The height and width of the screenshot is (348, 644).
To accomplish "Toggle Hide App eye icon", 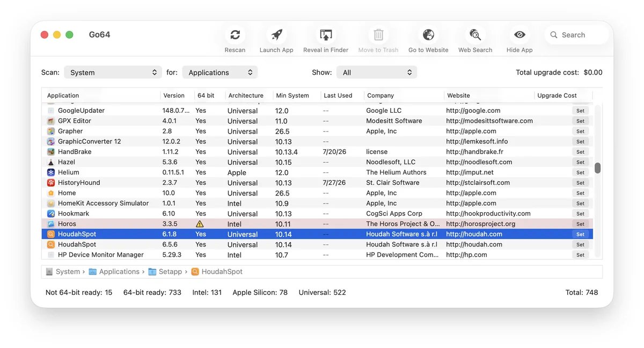I will coord(519,35).
